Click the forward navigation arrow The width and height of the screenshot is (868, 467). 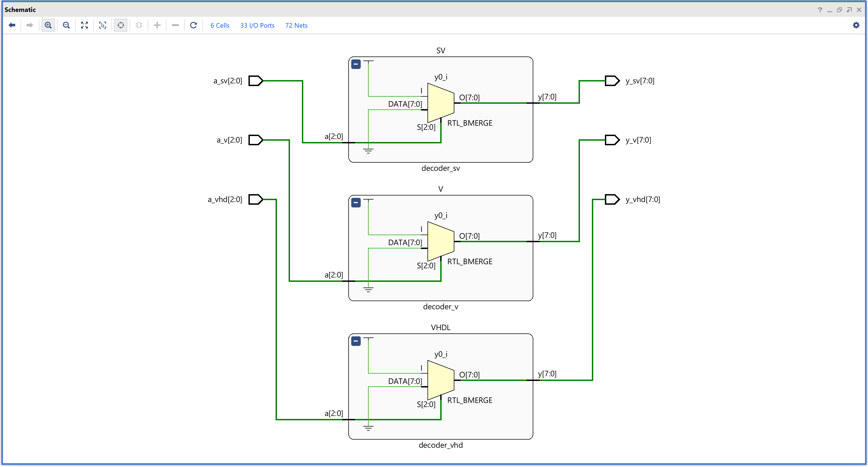tap(30, 25)
